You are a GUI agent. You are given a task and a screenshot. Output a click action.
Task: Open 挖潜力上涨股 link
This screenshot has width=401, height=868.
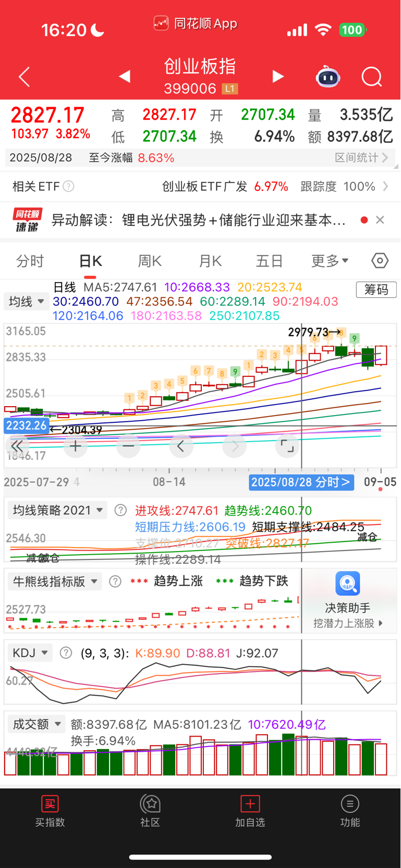(x=348, y=623)
